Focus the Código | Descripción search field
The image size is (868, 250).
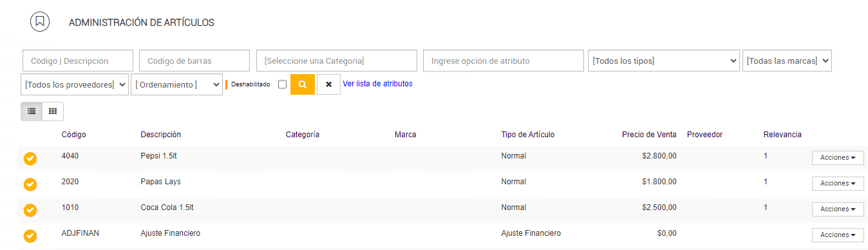tap(78, 61)
